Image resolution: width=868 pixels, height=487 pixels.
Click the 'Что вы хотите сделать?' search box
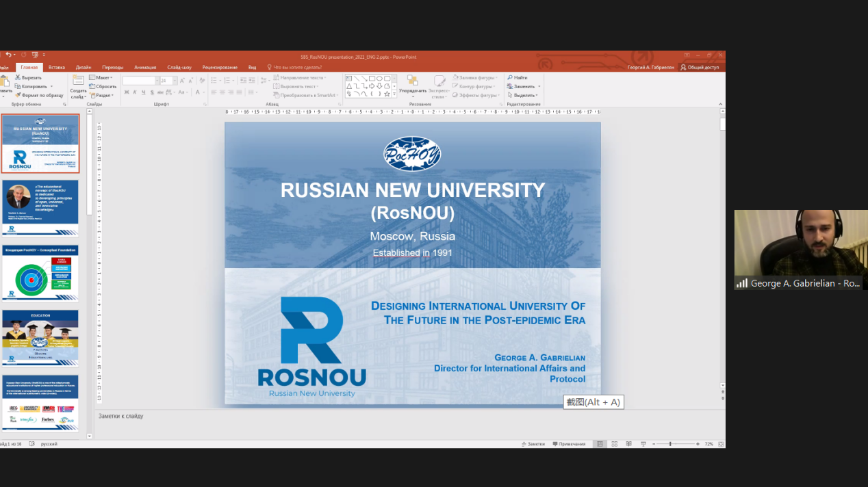(294, 67)
